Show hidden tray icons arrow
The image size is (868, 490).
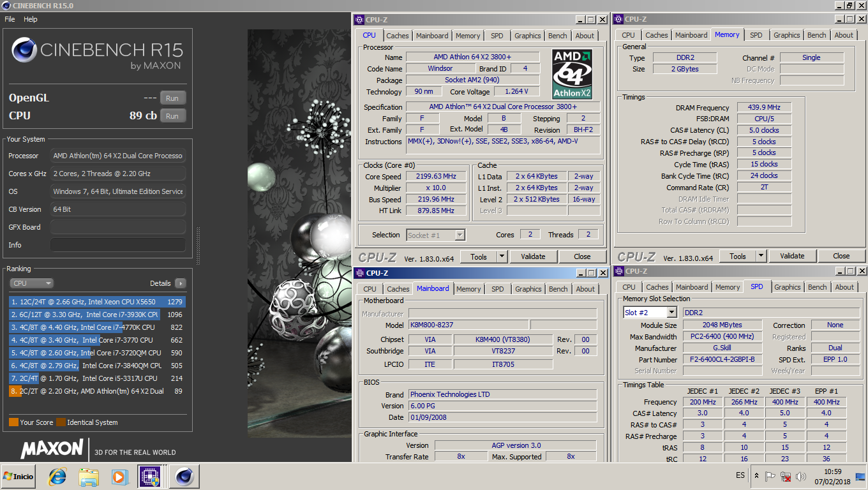coord(756,476)
